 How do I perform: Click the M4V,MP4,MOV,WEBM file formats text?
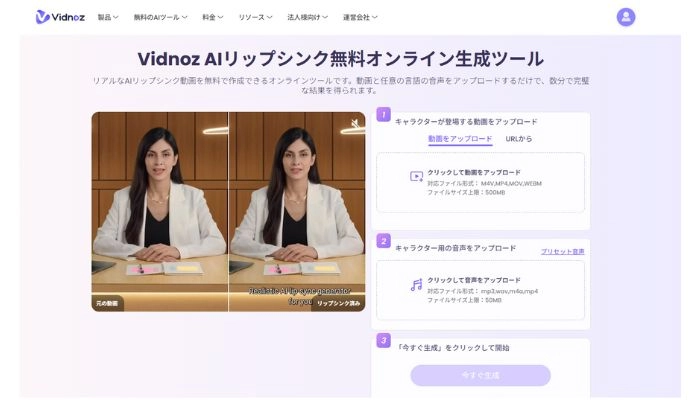(x=511, y=183)
